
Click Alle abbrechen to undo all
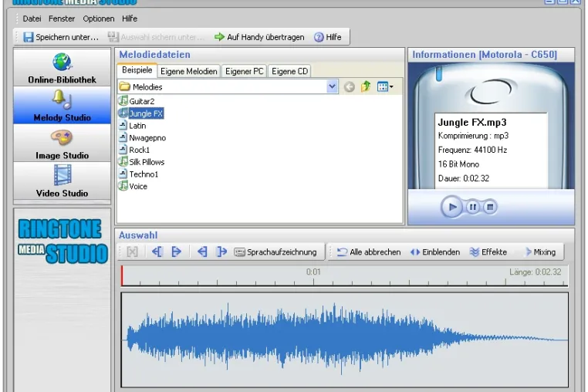point(369,252)
